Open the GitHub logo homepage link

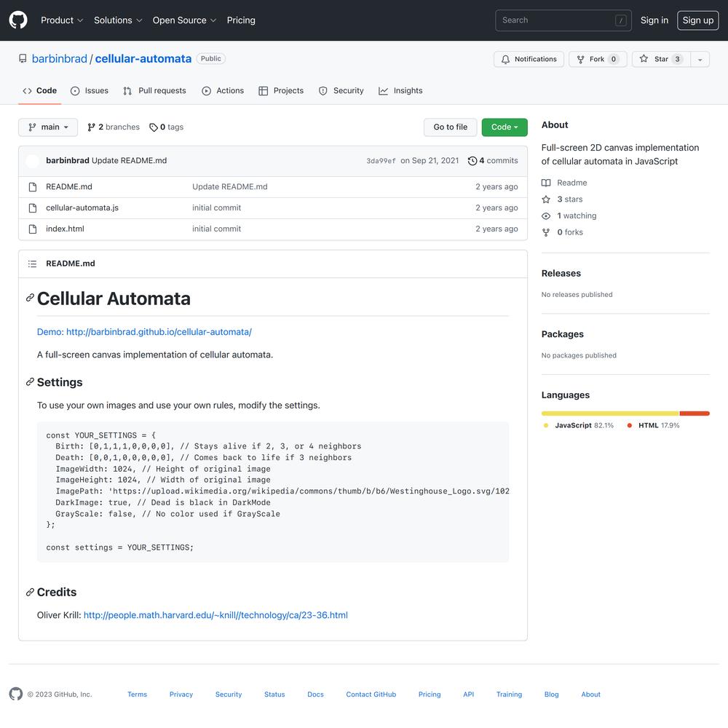point(18,20)
